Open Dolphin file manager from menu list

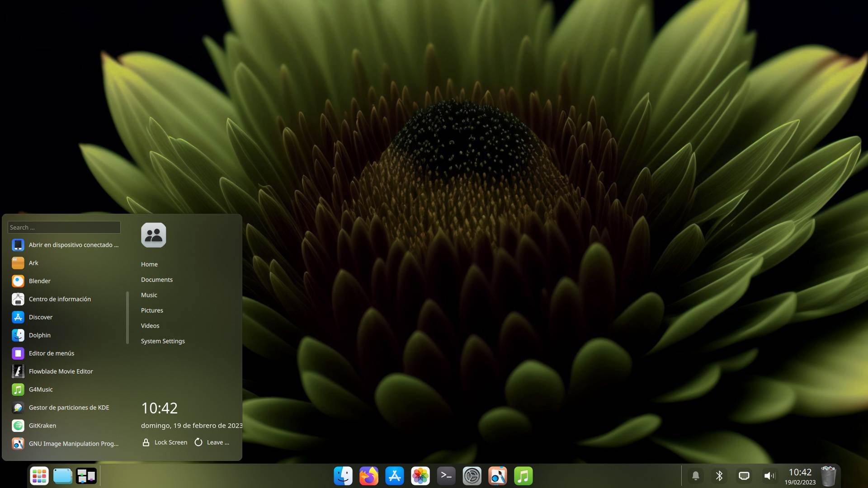[x=66, y=335]
